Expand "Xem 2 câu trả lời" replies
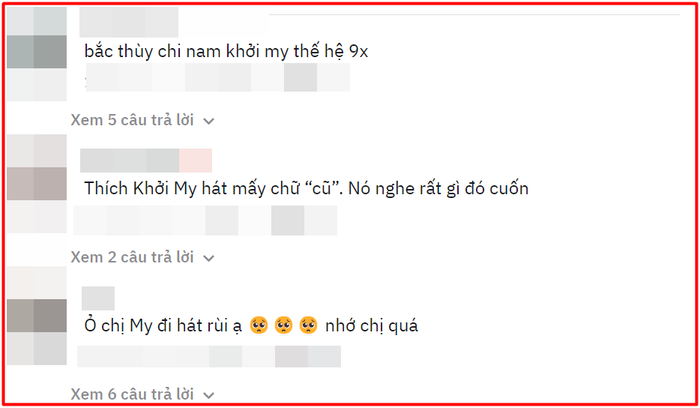This screenshot has width=700, height=408. pyautogui.click(x=142, y=257)
